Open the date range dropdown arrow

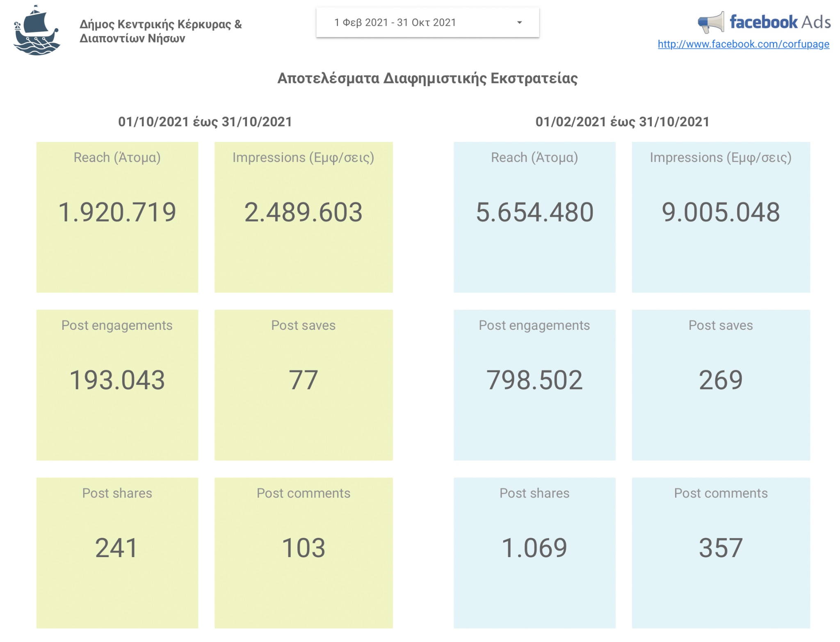point(519,23)
